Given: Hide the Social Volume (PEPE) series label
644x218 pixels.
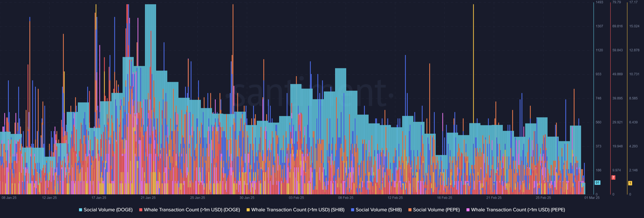Looking at the screenshot, I should 436,210.
